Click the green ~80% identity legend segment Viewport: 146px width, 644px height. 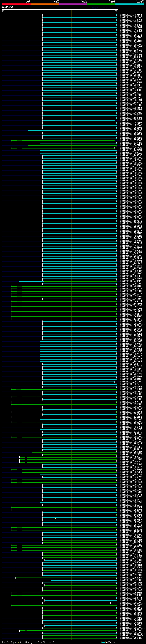point(101,4)
